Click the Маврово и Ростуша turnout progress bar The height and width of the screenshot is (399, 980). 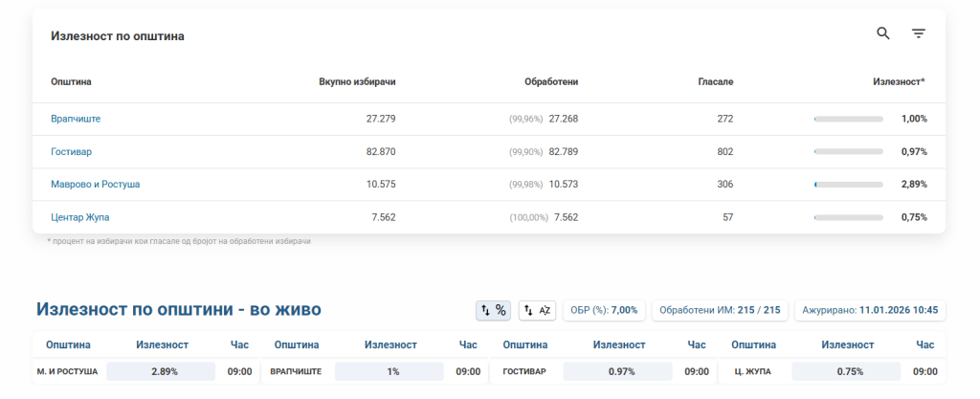click(x=848, y=185)
